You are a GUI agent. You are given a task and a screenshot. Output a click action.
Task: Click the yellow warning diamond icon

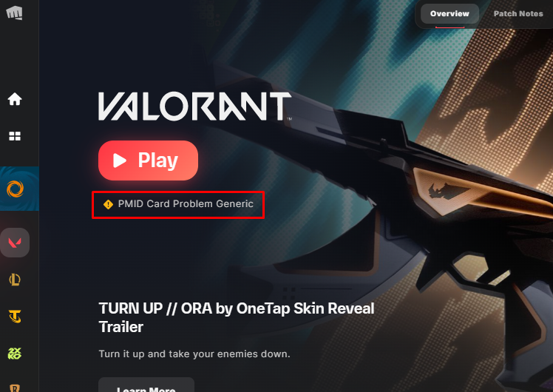click(x=108, y=204)
